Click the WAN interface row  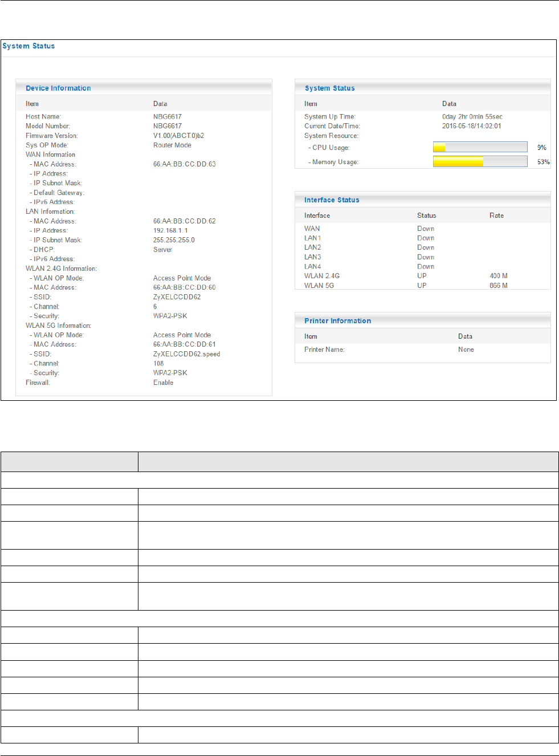(423, 229)
